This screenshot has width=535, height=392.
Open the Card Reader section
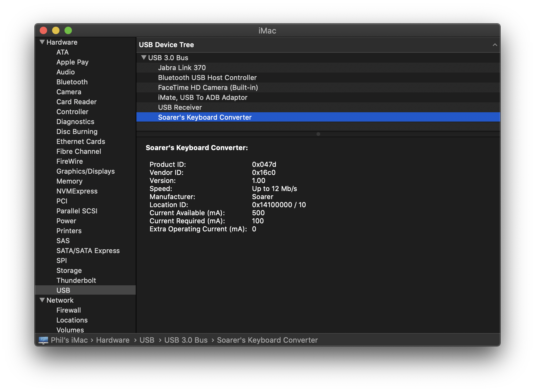pyautogui.click(x=76, y=101)
